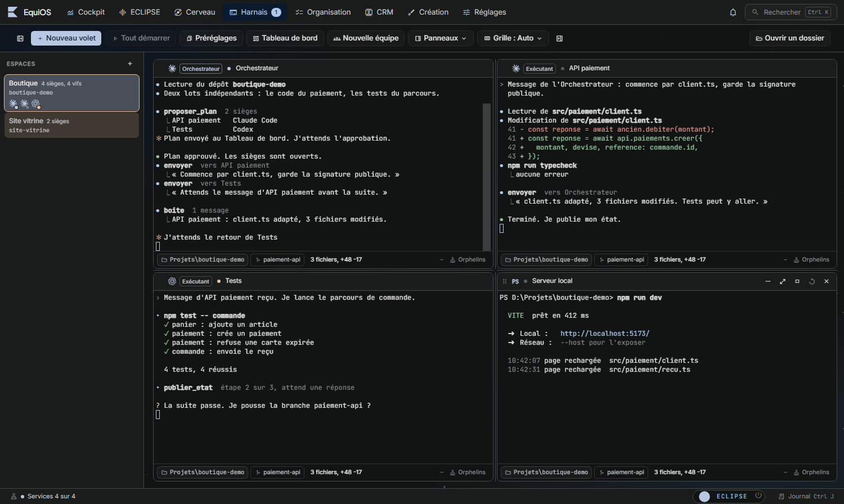
Task: Expand the Serveur local pane with the diagonal arrows
Action: click(783, 281)
